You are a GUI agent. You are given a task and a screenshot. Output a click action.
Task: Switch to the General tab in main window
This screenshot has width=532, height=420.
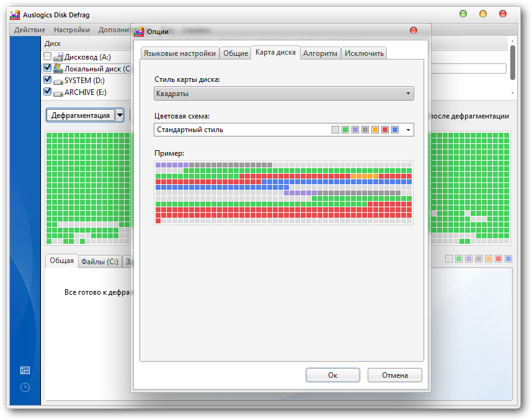coord(61,261)
